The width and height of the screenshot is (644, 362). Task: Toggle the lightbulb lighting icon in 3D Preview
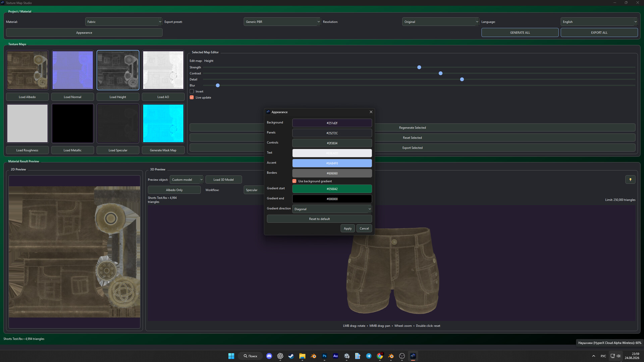630,180
